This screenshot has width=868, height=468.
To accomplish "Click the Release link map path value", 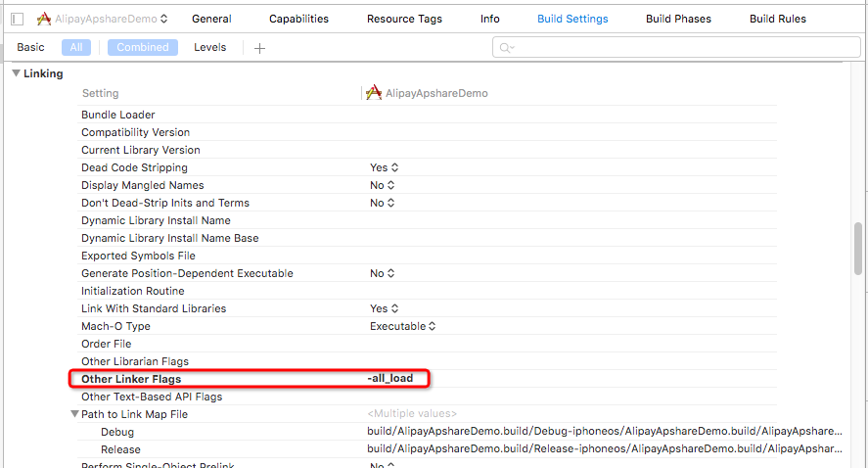I will click(x=605, y=449).
